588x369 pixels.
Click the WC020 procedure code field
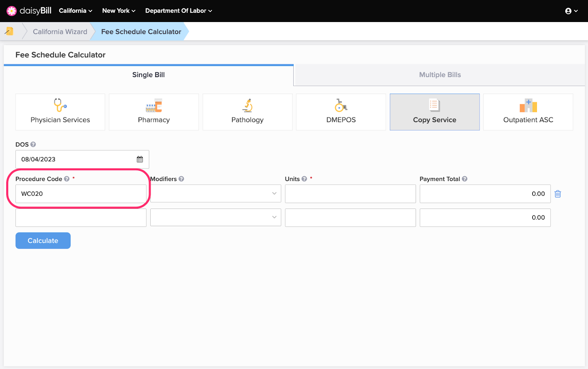click(x=81, y=193)
